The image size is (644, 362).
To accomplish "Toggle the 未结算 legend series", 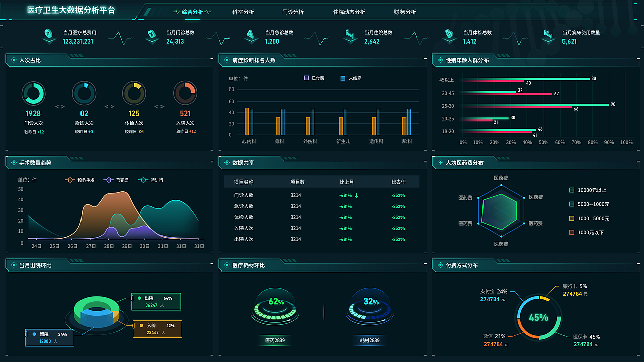I will 351,78.
